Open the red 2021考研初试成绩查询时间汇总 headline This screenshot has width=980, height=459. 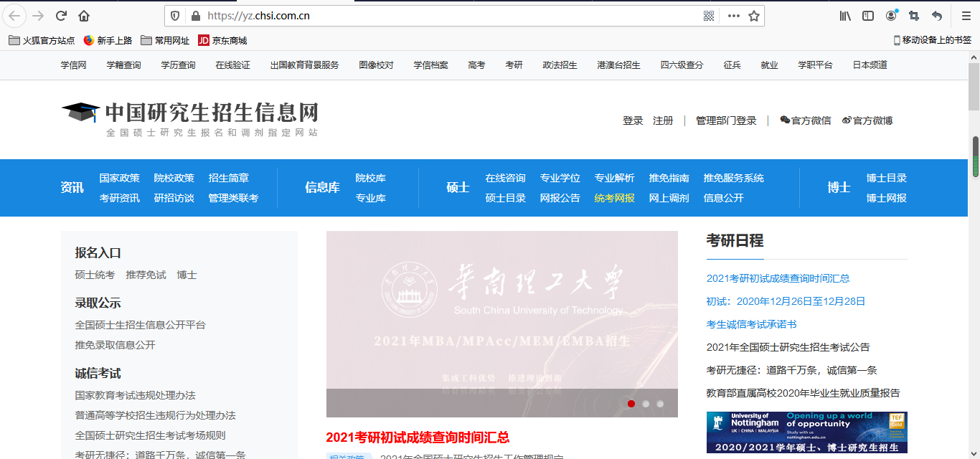click(418, 437)
